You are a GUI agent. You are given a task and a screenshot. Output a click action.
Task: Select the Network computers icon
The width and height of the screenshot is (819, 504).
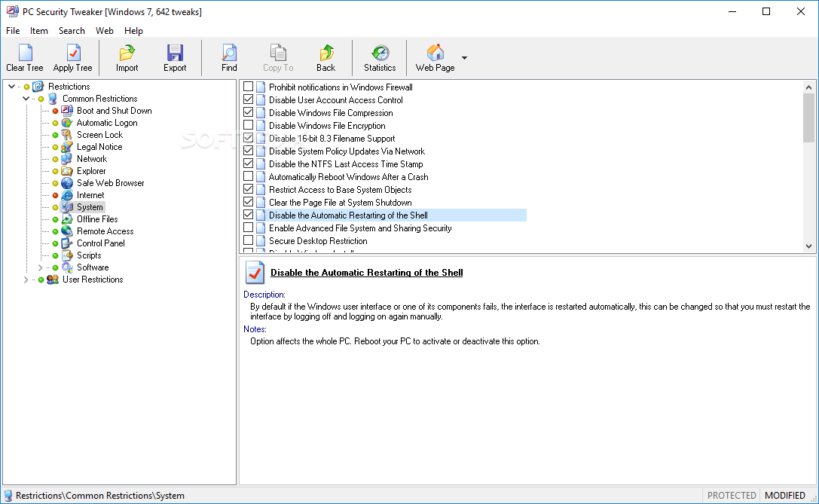point(67,159)
